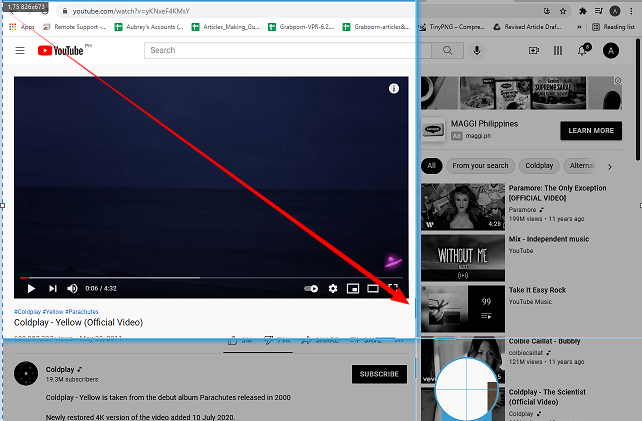642x421 pixels.
Task: Open the YouTube account avatar menu
Action: click(x=611, y=50)
